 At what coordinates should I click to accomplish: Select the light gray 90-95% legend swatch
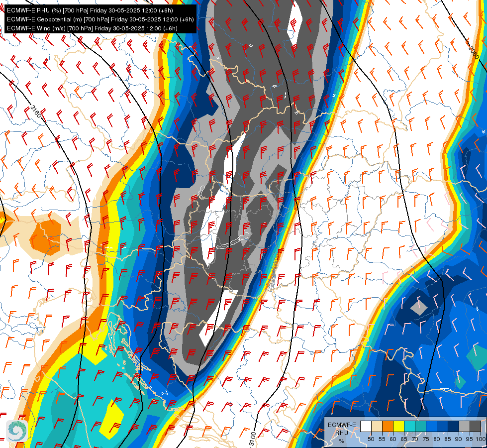pyautogui.click(x=464, y=426)
